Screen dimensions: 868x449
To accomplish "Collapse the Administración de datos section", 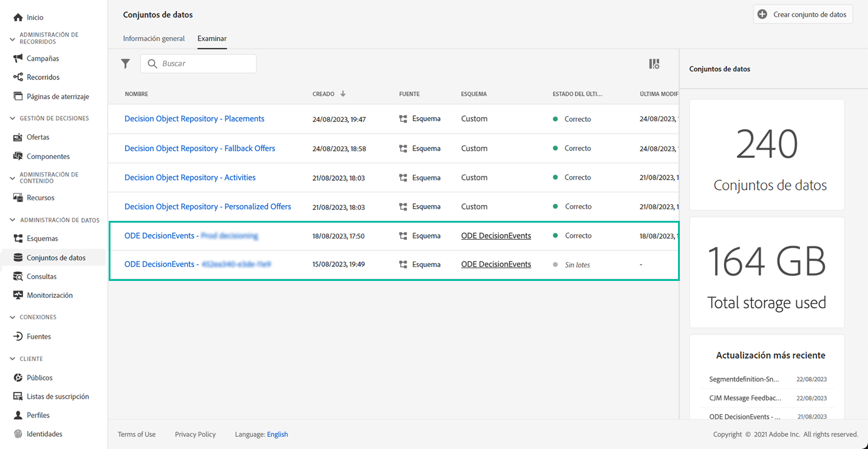I will tap(12, 220).
